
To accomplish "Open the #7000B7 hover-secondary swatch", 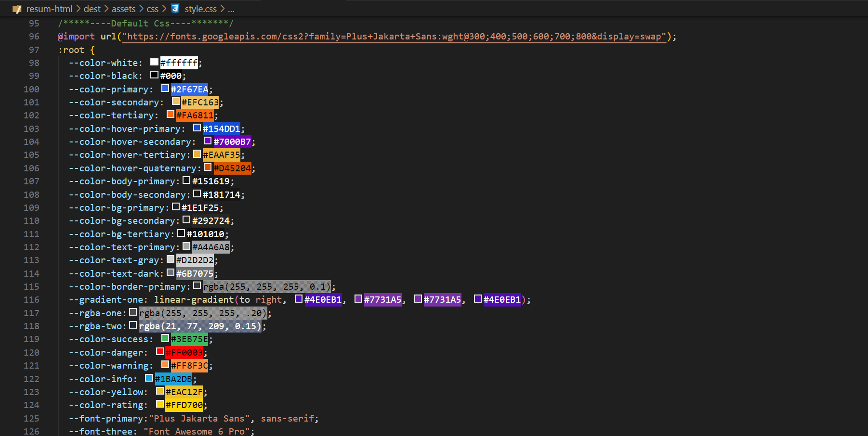I will (208, 141).
